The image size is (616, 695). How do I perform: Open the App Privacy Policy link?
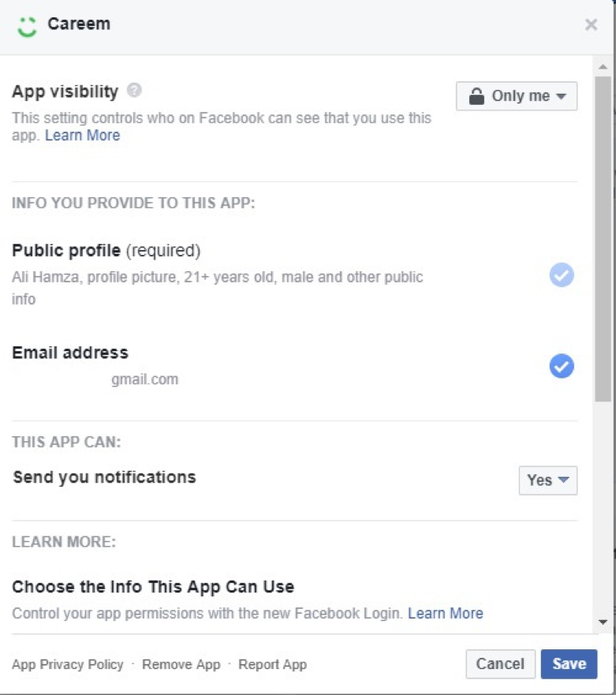coord(68,664)
